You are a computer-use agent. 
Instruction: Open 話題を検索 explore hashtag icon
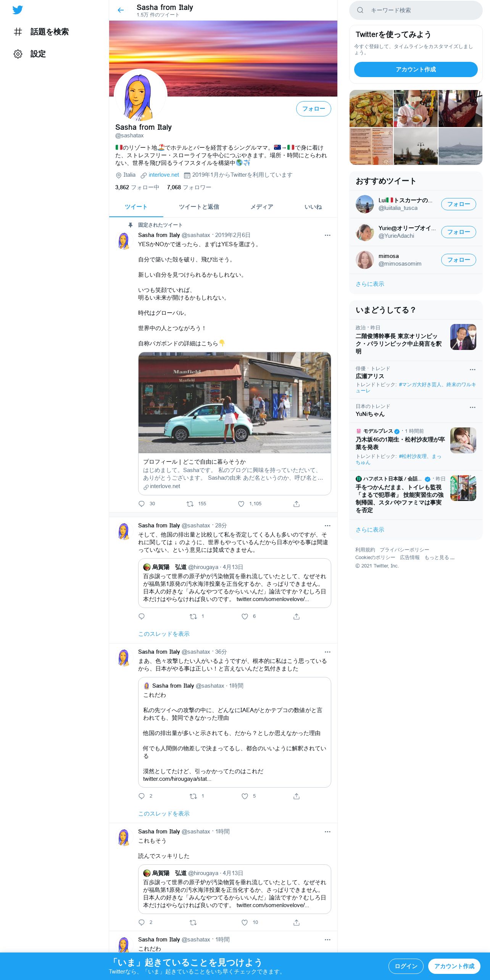[18, 32]
